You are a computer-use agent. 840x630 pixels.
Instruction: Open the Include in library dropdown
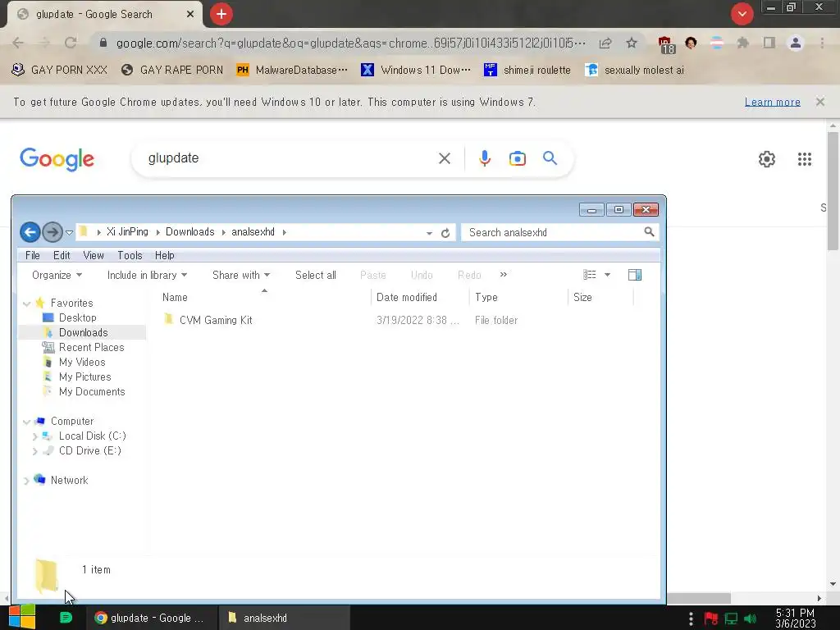click(x=147, y=275)
